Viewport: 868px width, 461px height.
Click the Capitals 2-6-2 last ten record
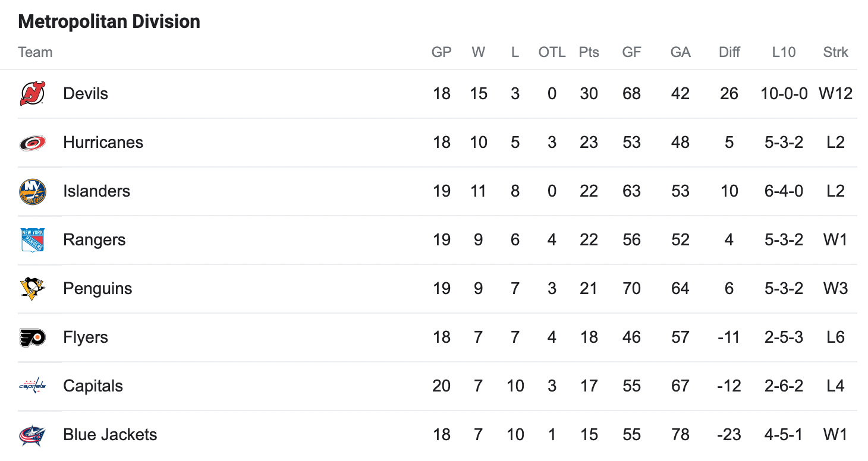(x=784, y=386)
